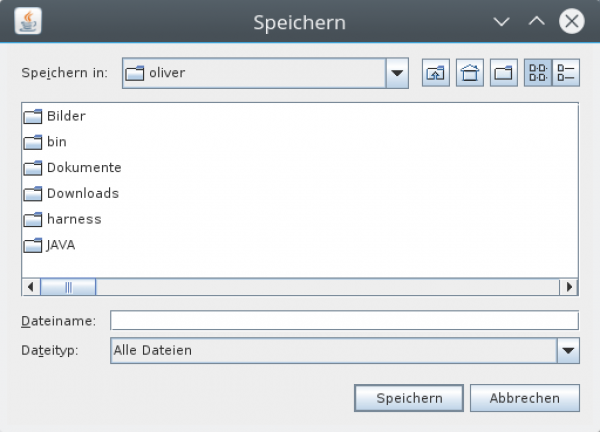Go up one folder level
This screenshot has width=600, height=432.
tap(436, 73)
